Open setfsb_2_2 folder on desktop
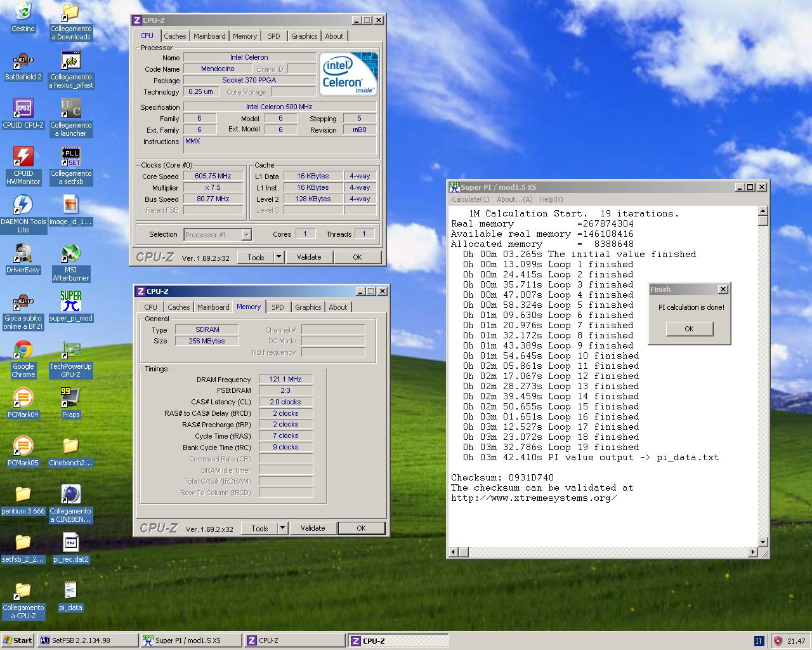This screenshot has width=812, height=650. (x=23, y=548)
